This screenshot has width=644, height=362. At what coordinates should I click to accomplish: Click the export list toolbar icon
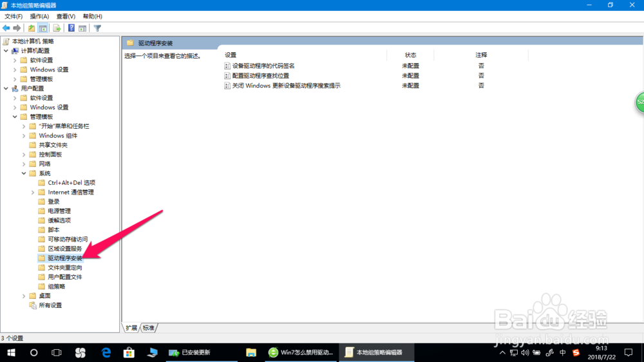click(57, 28)
